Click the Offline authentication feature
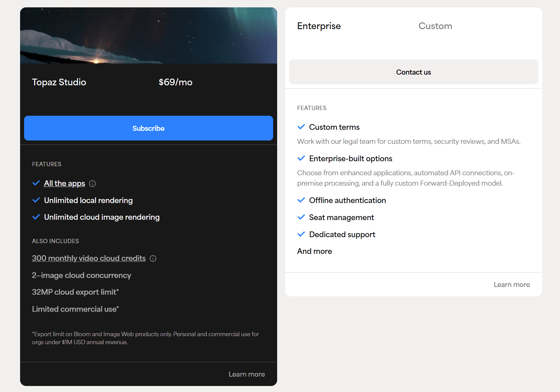 pos(347,200)
